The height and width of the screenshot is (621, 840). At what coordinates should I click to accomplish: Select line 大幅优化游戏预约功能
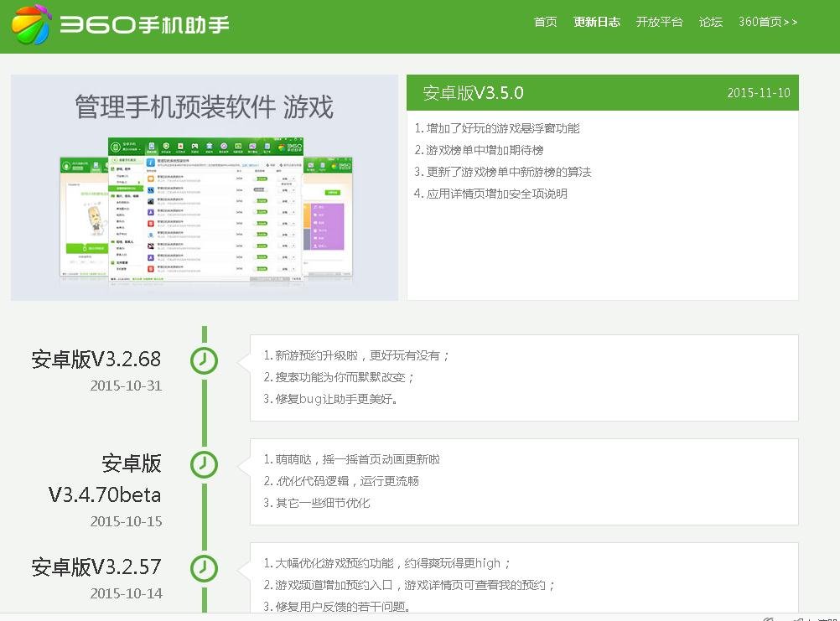point(387,563)
